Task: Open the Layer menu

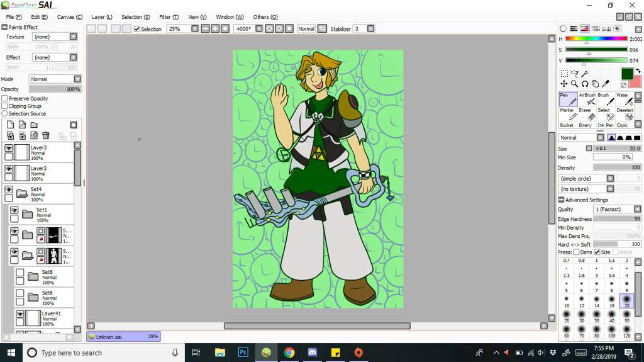Action: point(102,17)
